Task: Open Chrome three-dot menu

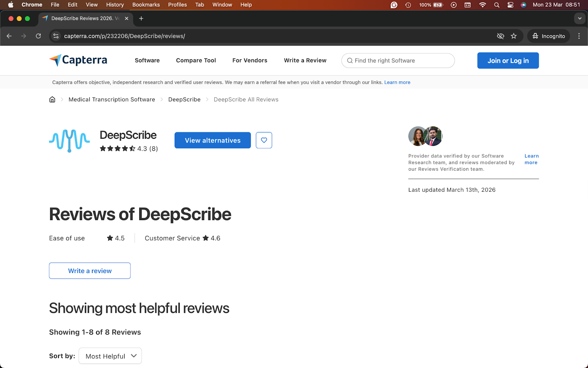Action: coord(579,36)
